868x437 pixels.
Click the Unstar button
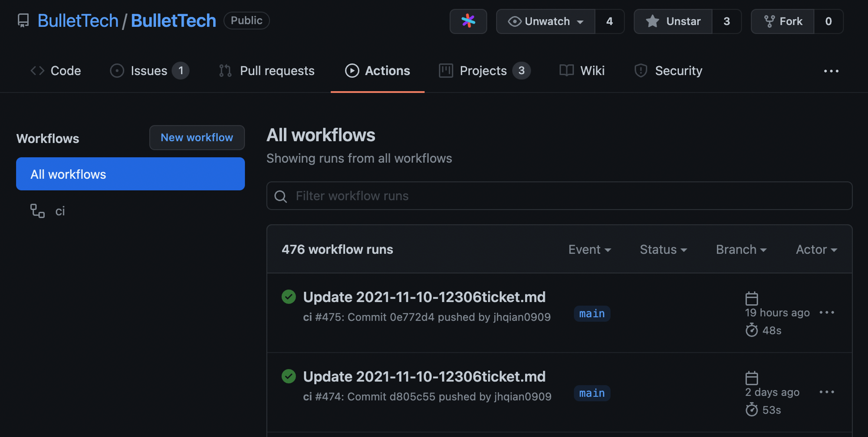(x=673, y=21)
